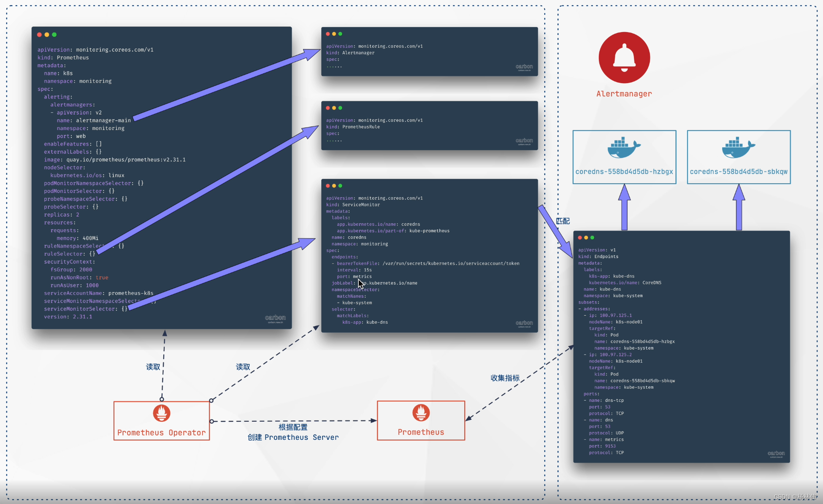823x504 pixels.
Task: Click Docker whale icon above coredns-558bd4d5db-hzbgx
Action: tap(624, 148)
